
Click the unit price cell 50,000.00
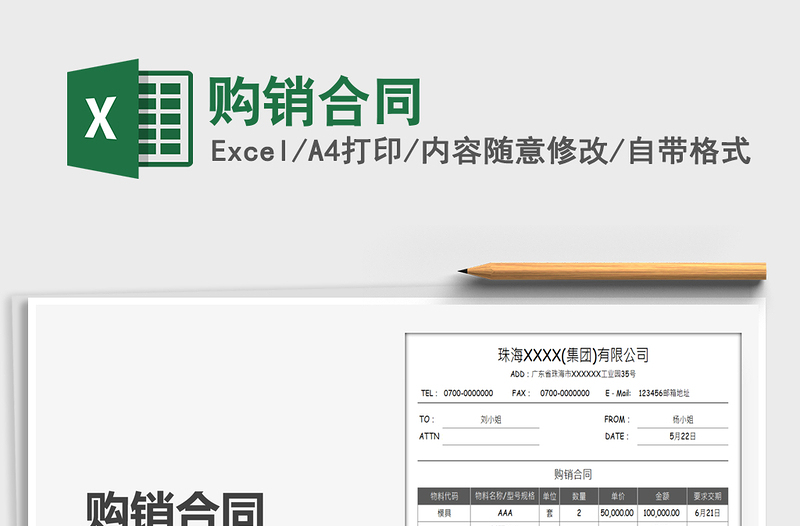617,513
